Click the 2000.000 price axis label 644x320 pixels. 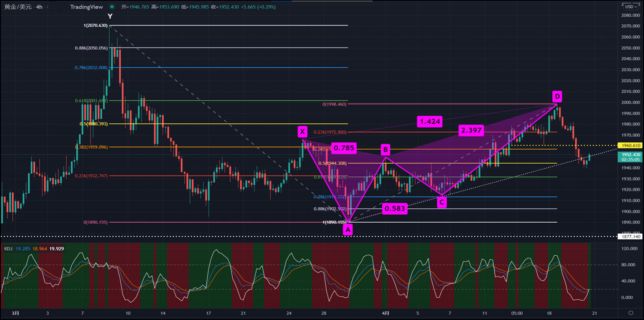click(630, 103)
